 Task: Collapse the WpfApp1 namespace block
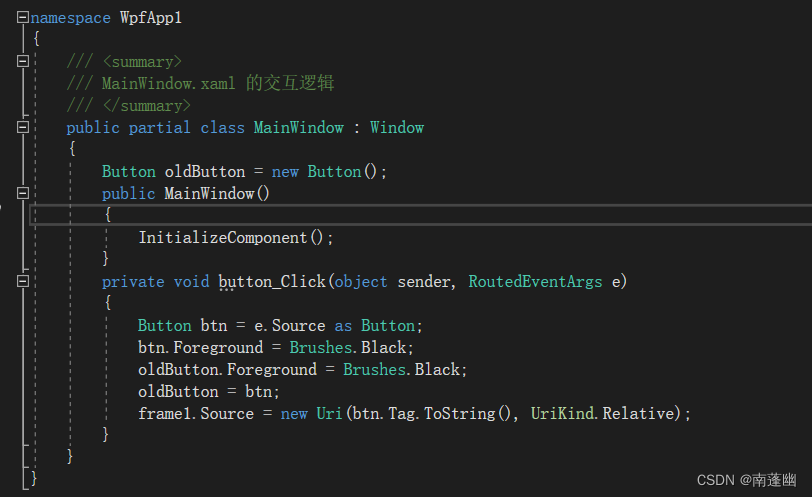(x=23, y=18)
